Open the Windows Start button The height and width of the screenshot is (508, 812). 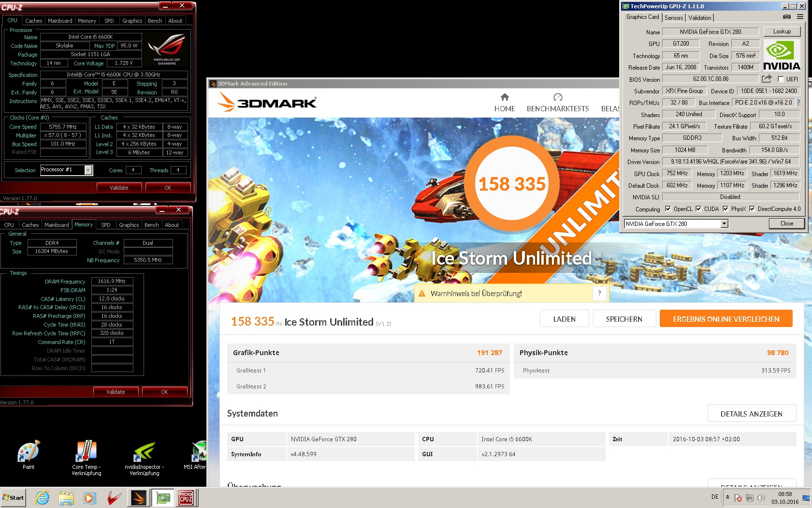point(14,498)
